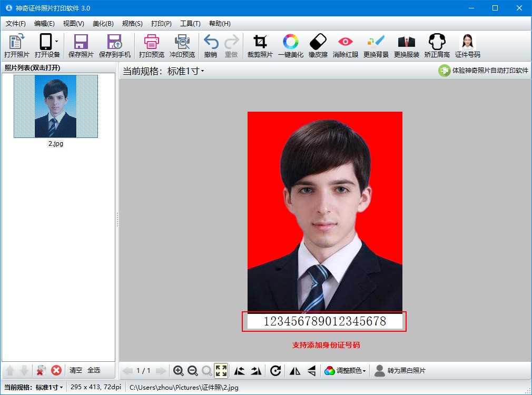Screen dimensions: 532x395
Task: Click the Save Photo (保存照片) icon
Action: pyautogui.click(x=81, y=46)
